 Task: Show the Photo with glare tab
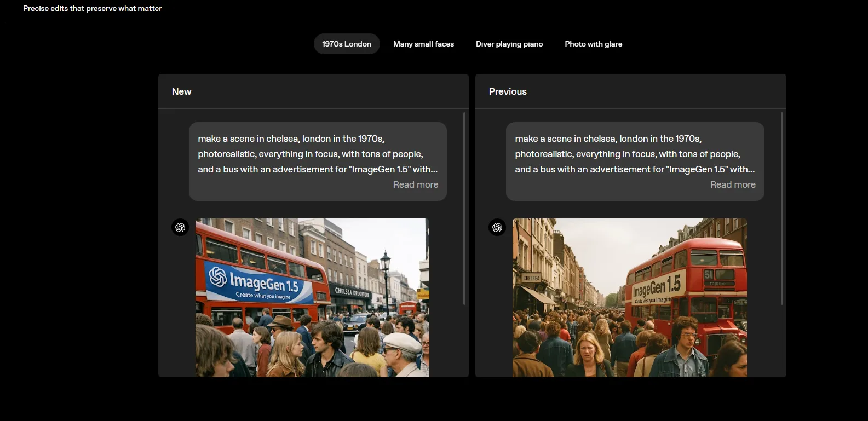[593, 44]
